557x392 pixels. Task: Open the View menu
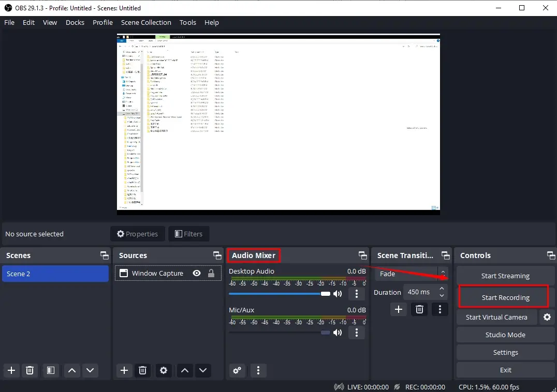[50, 22]
